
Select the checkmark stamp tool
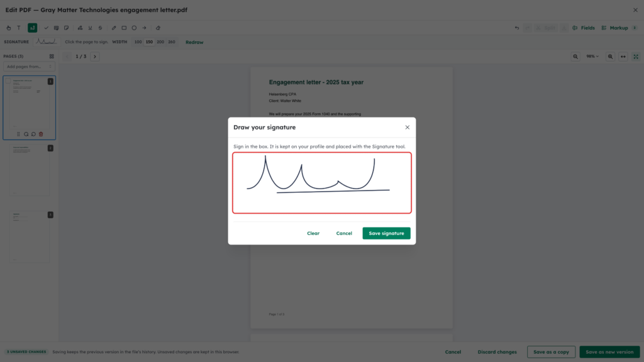click(x=46, y=28)
